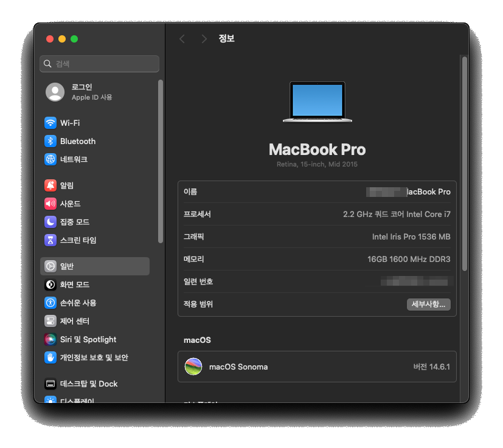Click the 세부사항... button
503x448 pixels.
pos(429,305)
